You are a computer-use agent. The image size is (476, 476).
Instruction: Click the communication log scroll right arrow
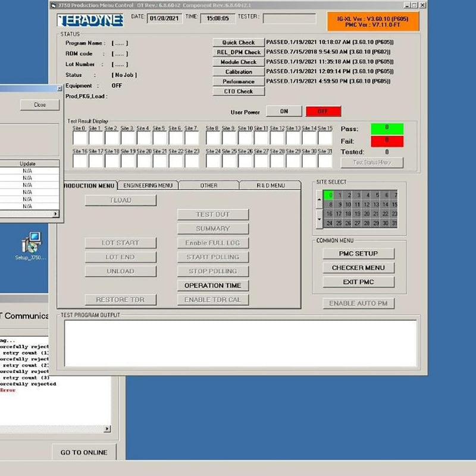point(107,428)
